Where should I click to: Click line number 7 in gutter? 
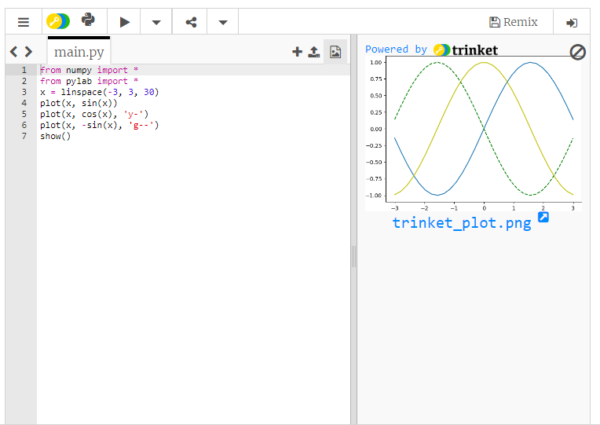pyautogui.click(x=24, y=136)
